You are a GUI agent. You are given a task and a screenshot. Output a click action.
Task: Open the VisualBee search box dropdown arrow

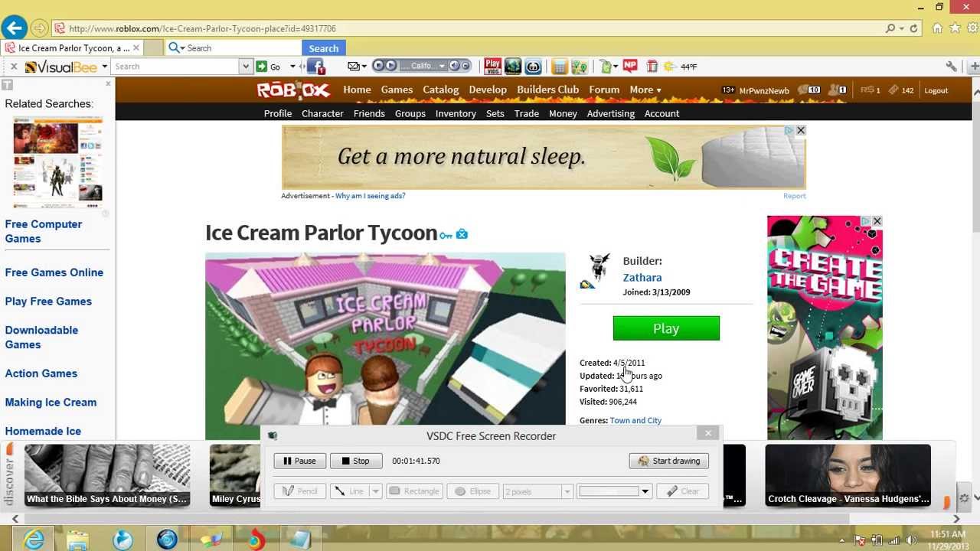click(x=245, y=67)
